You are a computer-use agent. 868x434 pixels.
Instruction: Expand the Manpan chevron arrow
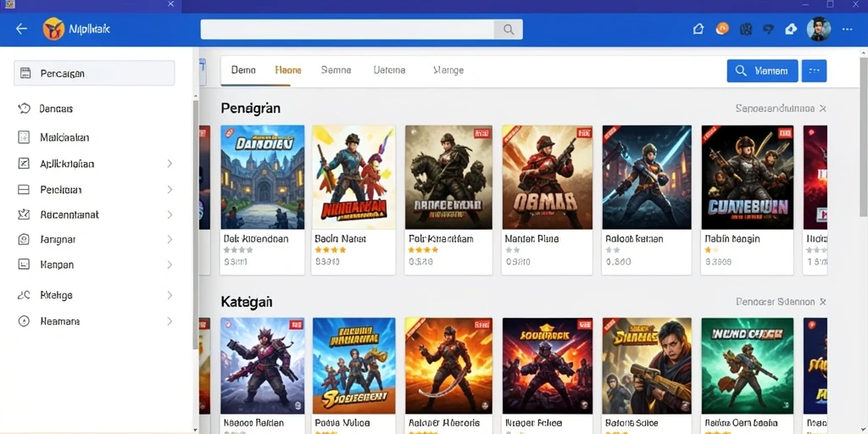pos(170,264)
